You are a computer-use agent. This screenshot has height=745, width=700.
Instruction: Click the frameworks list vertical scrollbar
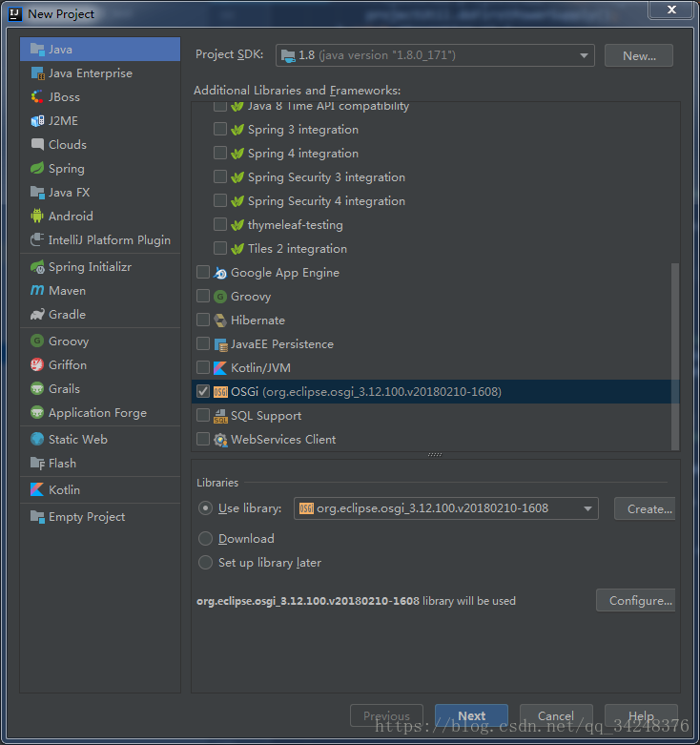coord(675,357)
